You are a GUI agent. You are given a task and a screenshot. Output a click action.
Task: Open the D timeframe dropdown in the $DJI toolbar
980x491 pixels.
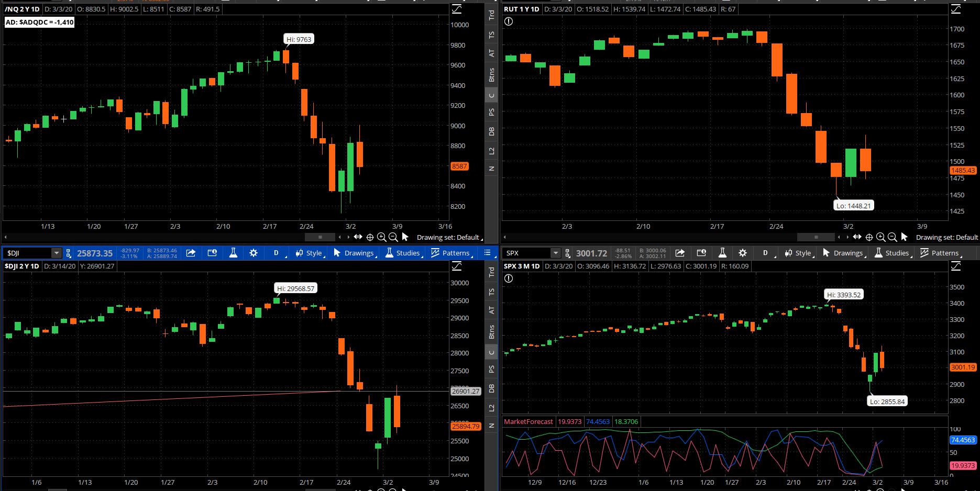(278, 253)
